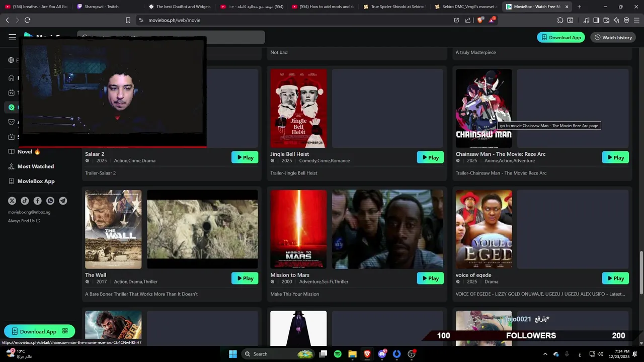Image resolution: width=644 pixels, height=362 pixels.
Task: Open the globe language icon in sidebar
Action: [x=11, y=60]
